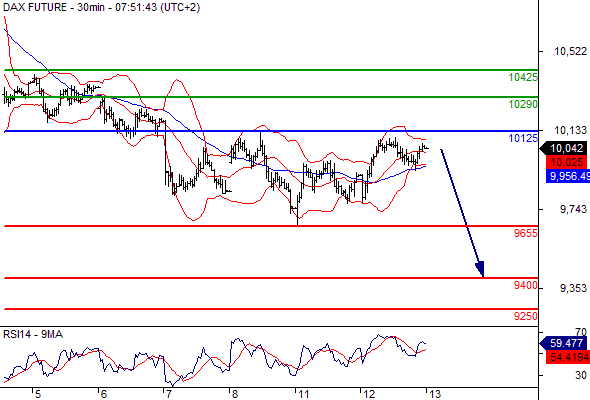The image size is (590, 400).
Task: Click date 5 on time axis
Action: 37,394
